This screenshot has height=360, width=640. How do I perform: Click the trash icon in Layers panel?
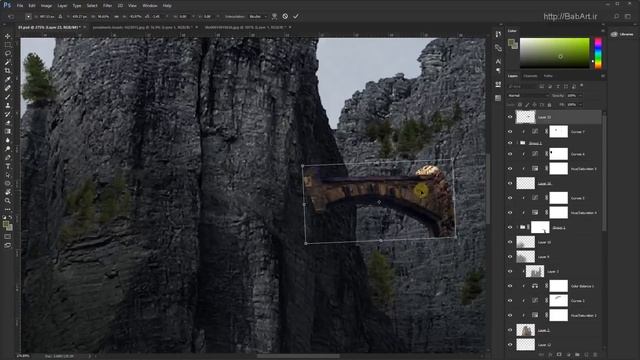coord(595,355)
